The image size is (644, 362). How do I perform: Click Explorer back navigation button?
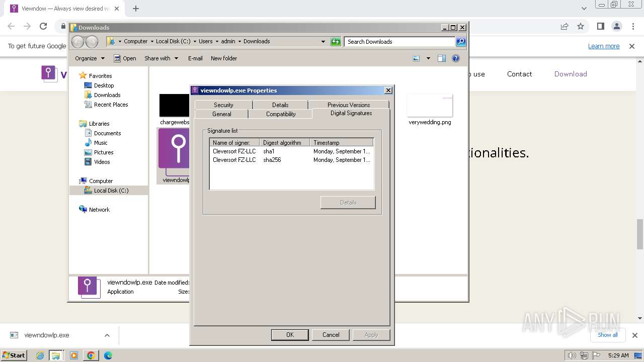point(77,42)
